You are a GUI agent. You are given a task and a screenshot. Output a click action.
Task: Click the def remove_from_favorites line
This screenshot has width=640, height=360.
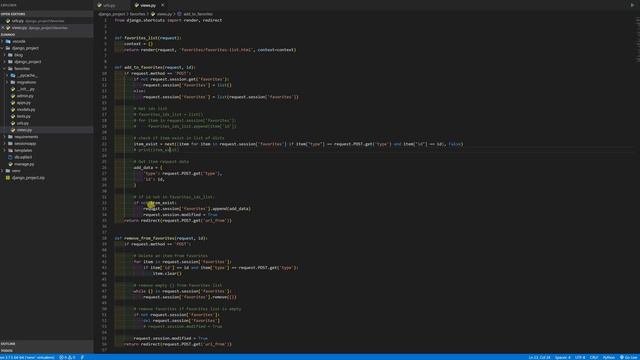click(161, 238)
